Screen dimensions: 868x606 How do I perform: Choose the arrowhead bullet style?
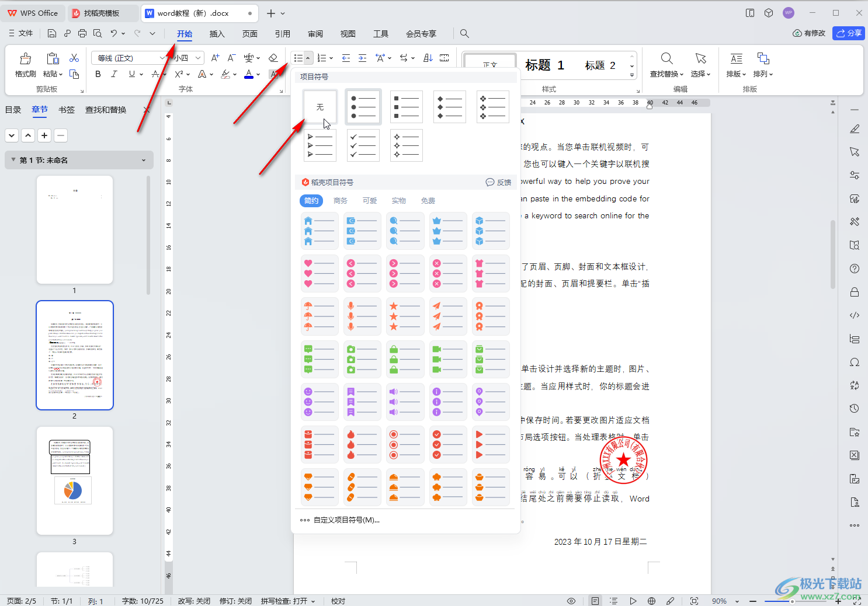coord(320,145)
